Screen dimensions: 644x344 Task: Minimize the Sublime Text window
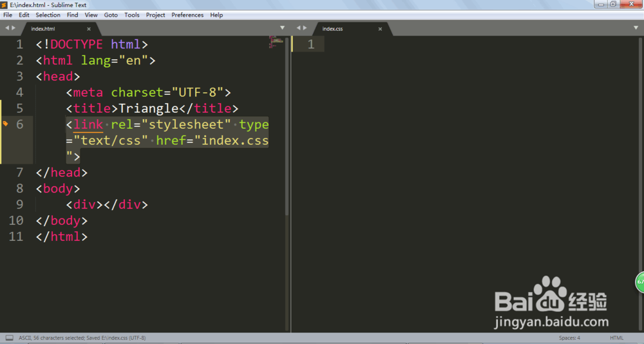tap(601, 4)
